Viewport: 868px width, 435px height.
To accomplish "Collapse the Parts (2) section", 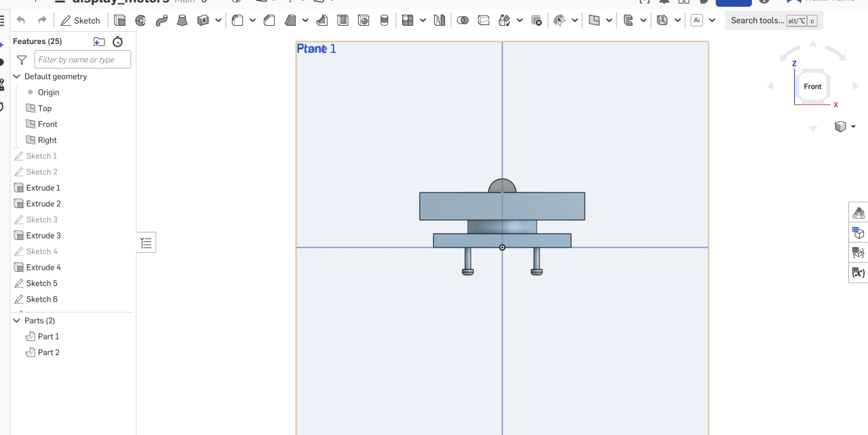I will pos(17,320).
